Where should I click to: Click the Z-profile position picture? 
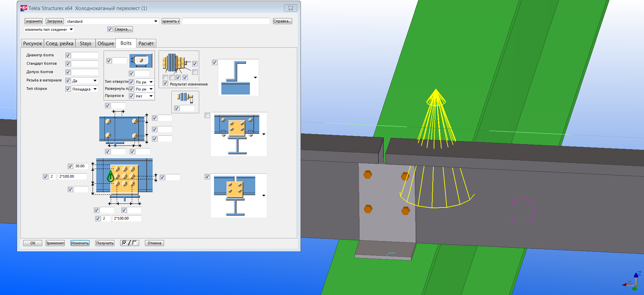[x=235, y=78]
